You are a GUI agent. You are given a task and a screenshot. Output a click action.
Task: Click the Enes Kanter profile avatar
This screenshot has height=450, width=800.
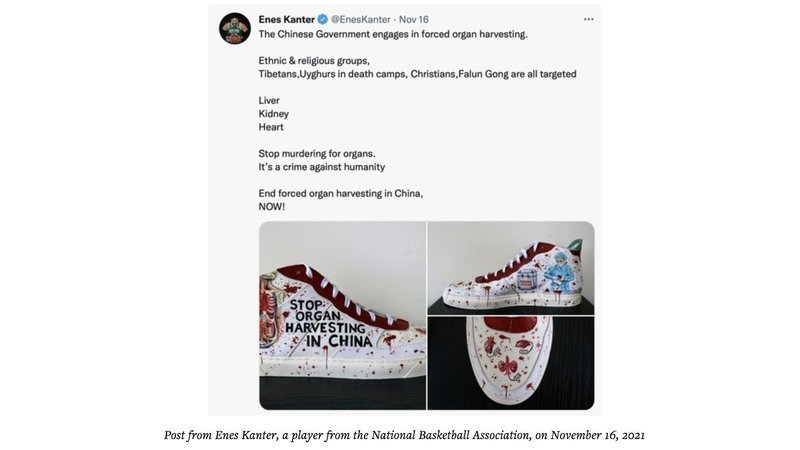pos(234,28)
